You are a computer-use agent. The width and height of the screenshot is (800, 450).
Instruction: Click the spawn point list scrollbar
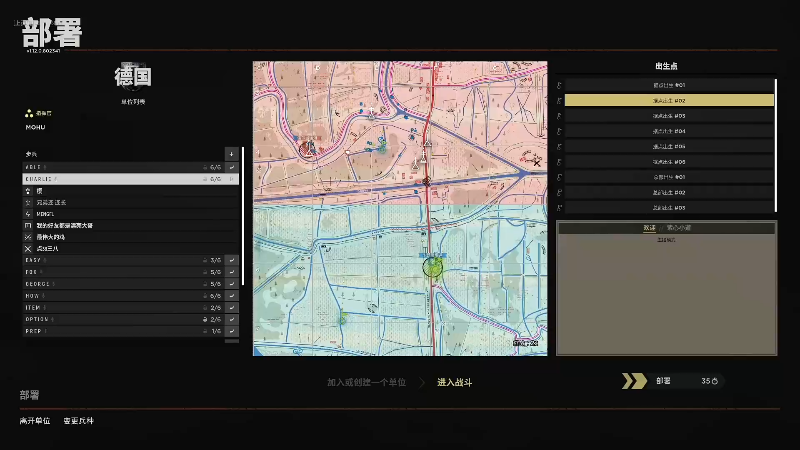[776, 145]
